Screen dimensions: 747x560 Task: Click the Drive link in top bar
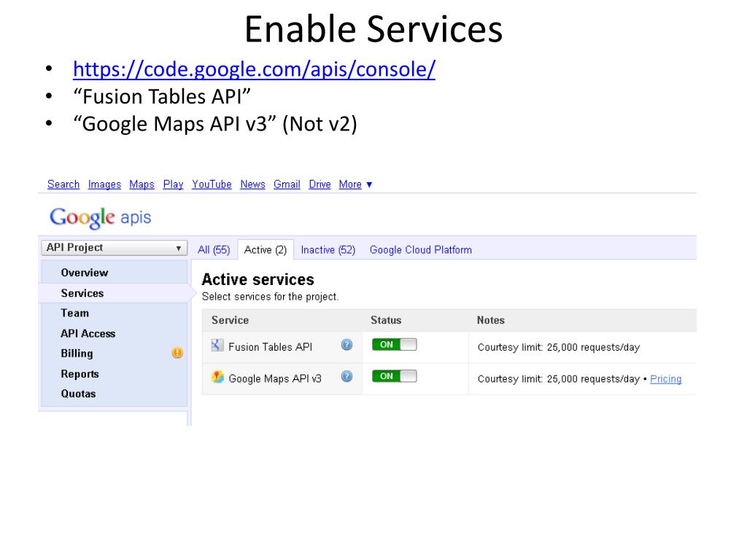click(320, 184)
